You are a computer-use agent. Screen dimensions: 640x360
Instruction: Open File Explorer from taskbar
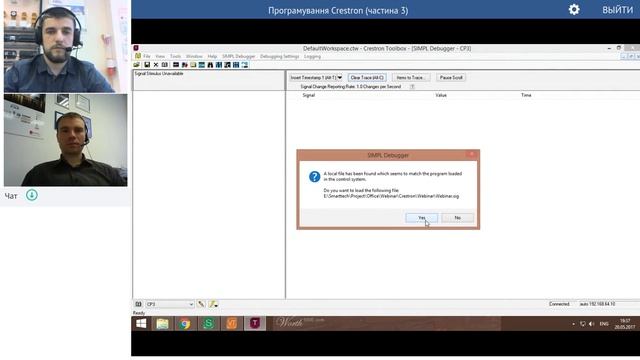(x=162, y=324)
